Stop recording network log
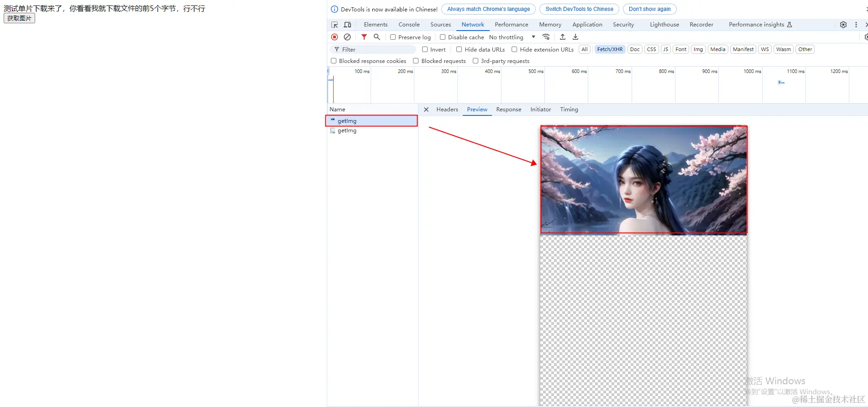 point(335,37)
